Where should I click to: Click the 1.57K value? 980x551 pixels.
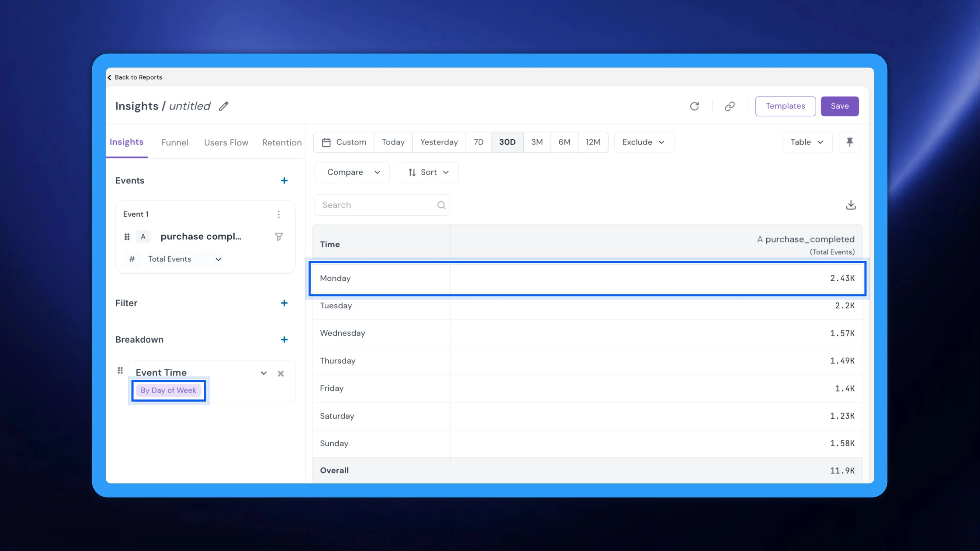coord(842,334)
